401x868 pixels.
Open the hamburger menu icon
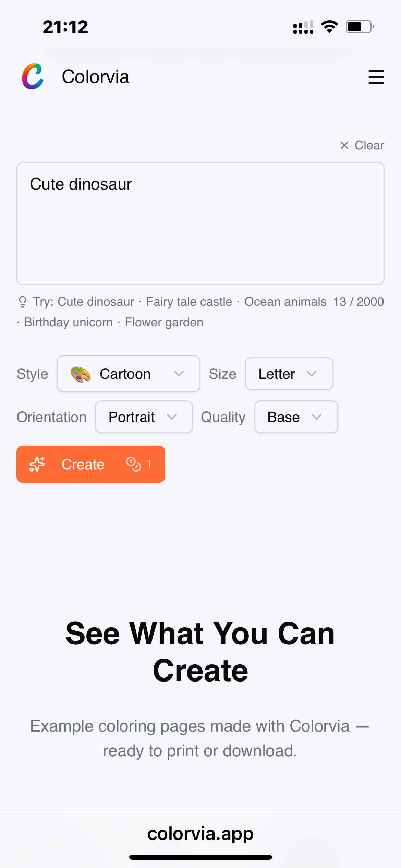click(x=376, y=77)
